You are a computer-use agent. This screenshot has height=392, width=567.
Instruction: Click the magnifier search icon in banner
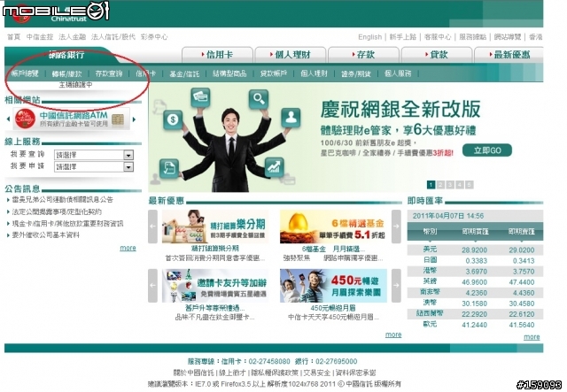tap(258, 99)
